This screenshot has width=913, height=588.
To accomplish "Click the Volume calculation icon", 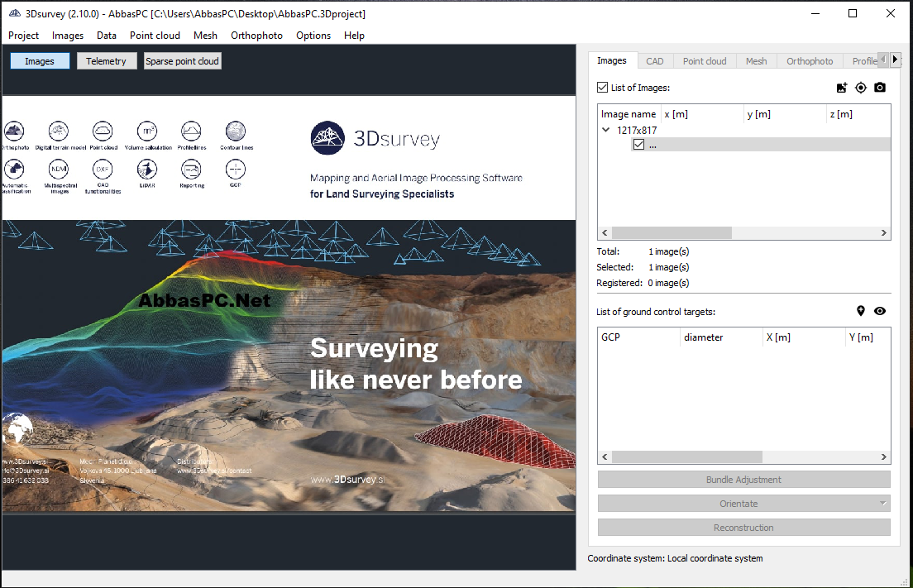I will click(147, 131).
